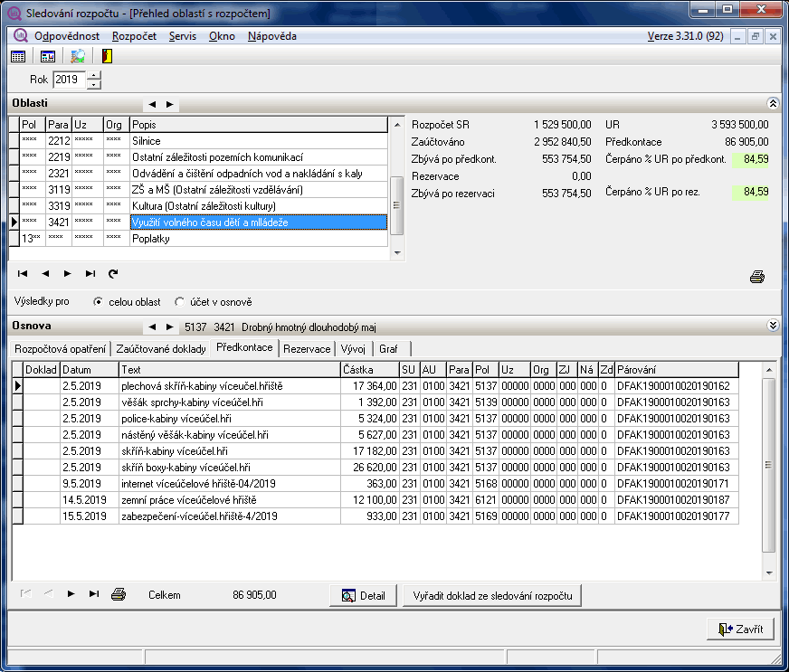The width and height of the screenshot is (789, 672).
Task: Switch to the Zaúčtované doklady tab
Action: tap(161, 348)
